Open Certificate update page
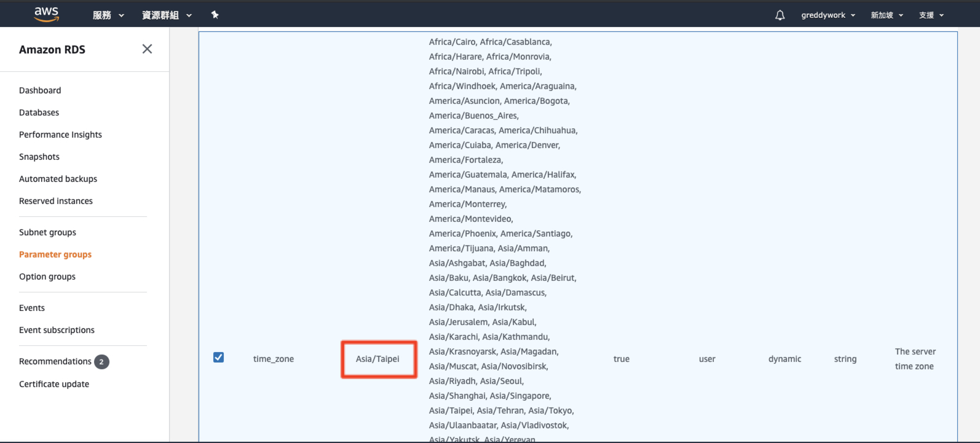This screenshot has width=980, height=443. (x=54, y=384)
